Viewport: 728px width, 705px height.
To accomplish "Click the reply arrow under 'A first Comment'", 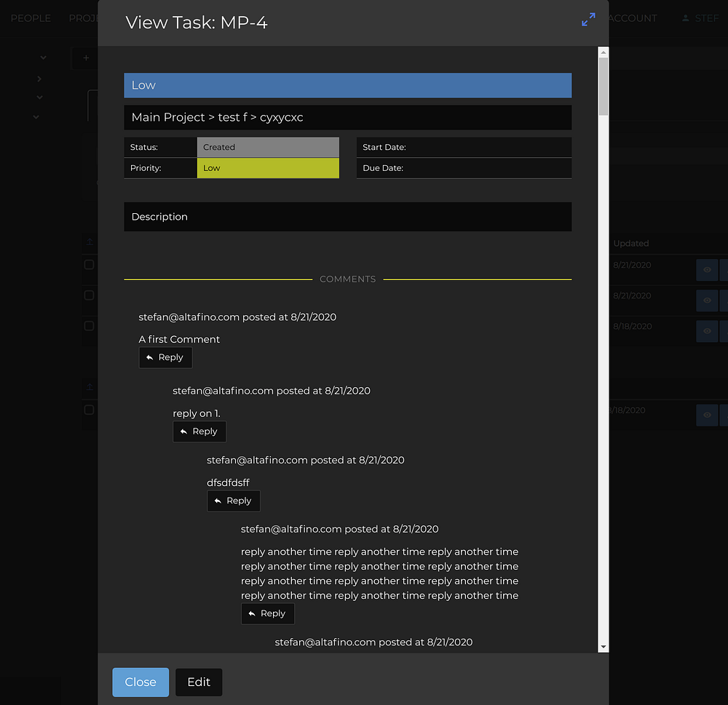I will 150,358.
